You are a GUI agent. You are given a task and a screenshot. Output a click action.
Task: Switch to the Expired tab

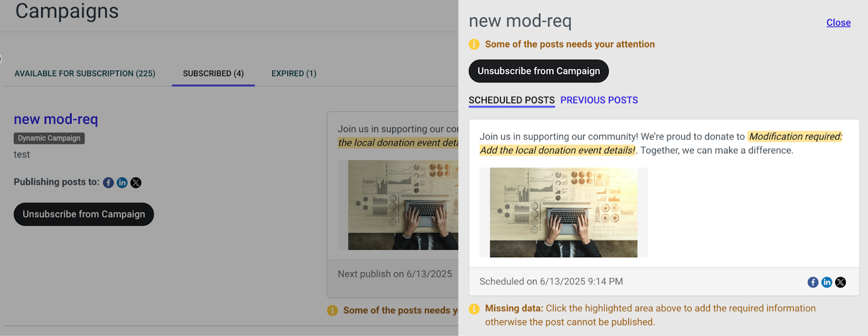[x=294, y=73]
